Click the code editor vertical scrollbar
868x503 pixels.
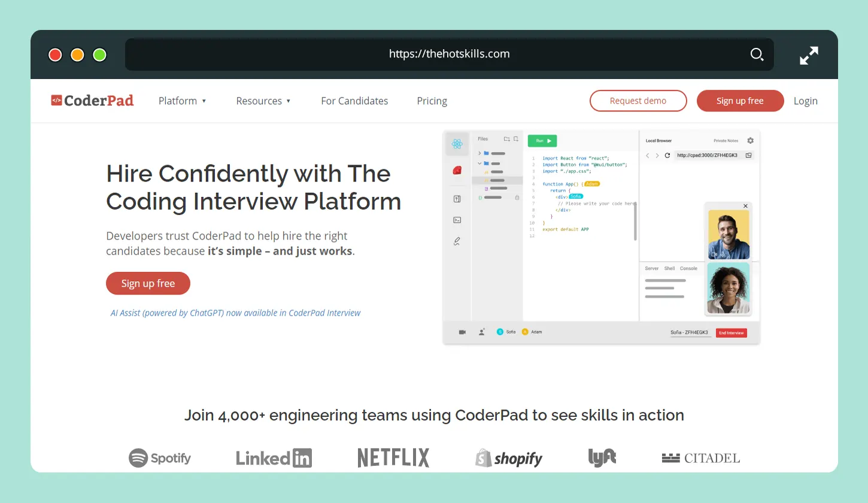click(635, 220)
